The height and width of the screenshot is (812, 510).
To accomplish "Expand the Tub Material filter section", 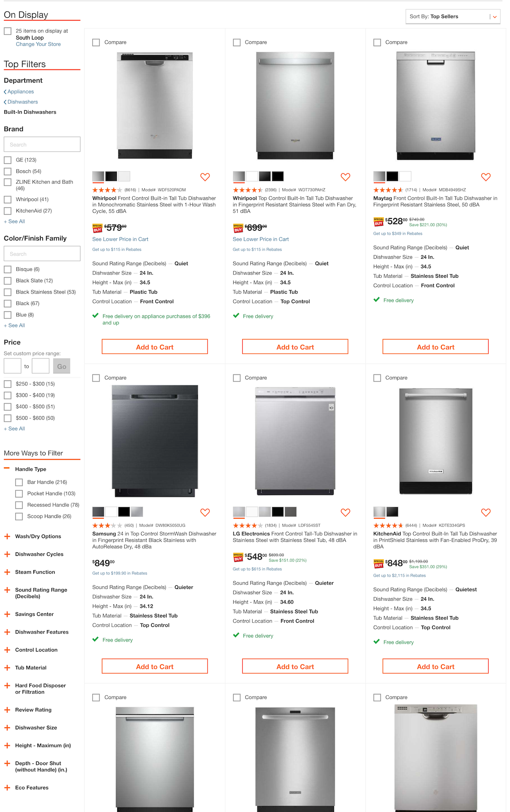I will 7,668.
